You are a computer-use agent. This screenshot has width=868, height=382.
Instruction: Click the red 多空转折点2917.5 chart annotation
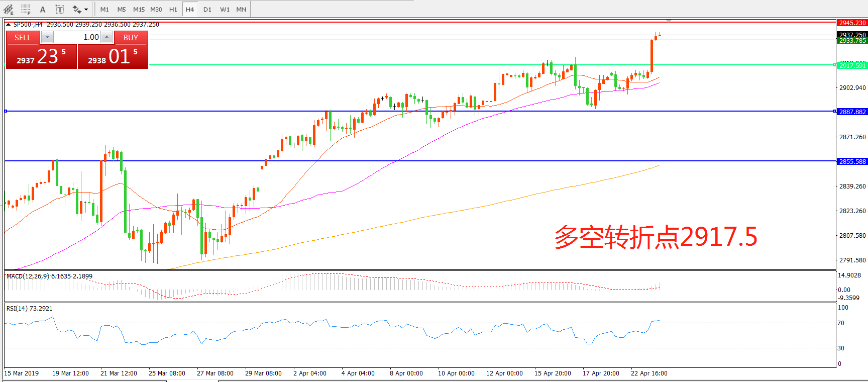coord(656,237)
